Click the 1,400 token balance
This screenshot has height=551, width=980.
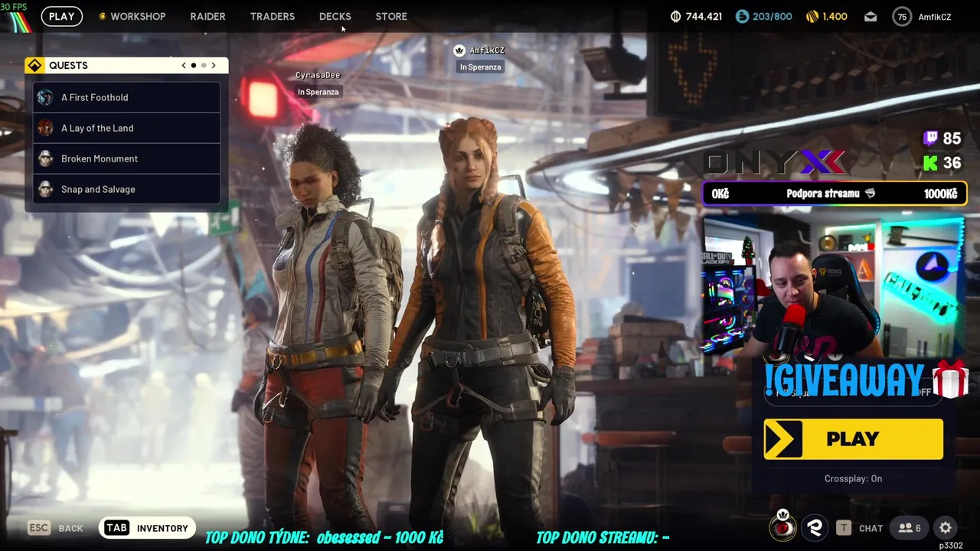[x=835, y=16]
